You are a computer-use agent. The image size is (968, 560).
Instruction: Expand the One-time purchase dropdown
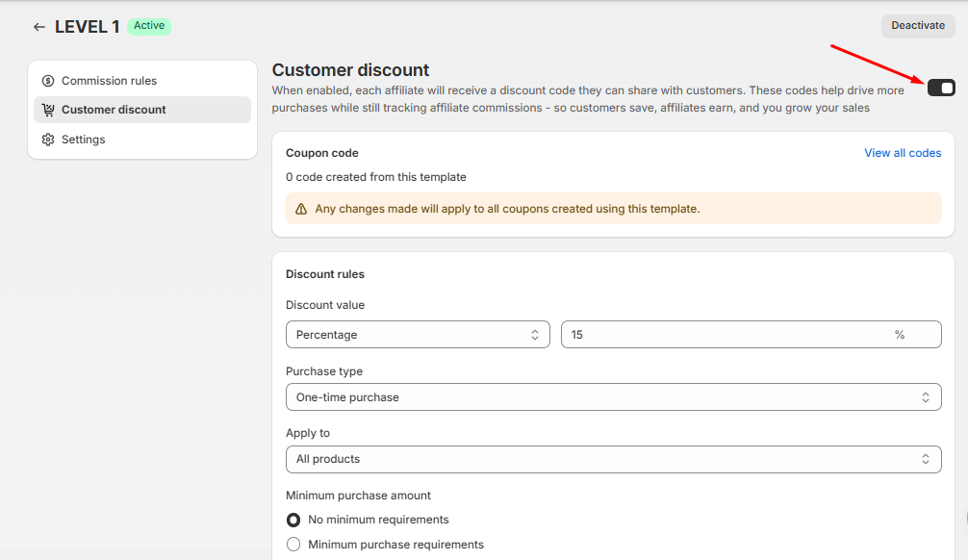pos(613,397)
